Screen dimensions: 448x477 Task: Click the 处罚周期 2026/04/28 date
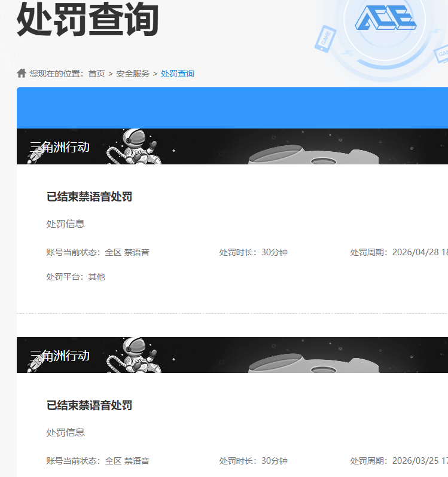[x=399, y=252]
